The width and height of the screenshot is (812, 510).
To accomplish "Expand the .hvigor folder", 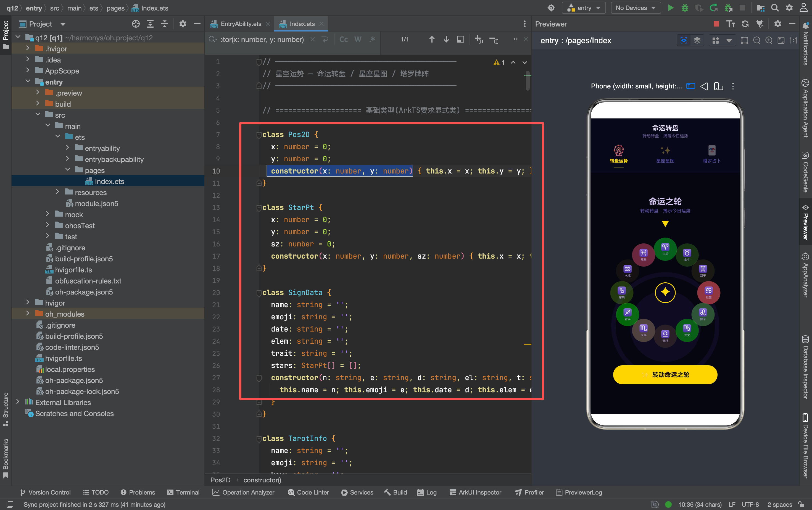I will click(x=28, y=49).
